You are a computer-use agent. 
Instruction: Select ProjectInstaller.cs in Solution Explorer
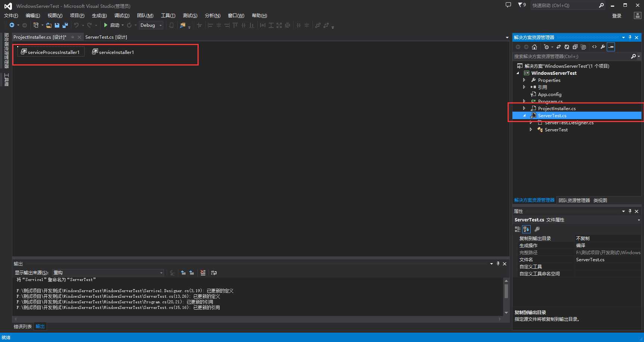tap(556, 109)
